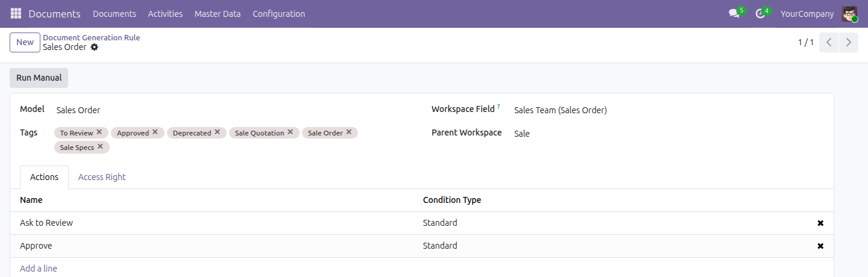Click Add a line link
Viewport: 868px width, 277px height.
point(39,269)
